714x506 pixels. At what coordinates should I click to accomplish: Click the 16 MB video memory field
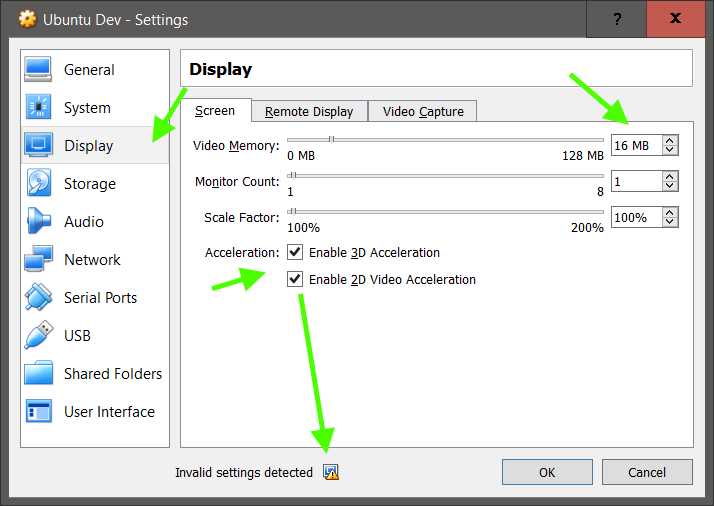coord(637,145)
